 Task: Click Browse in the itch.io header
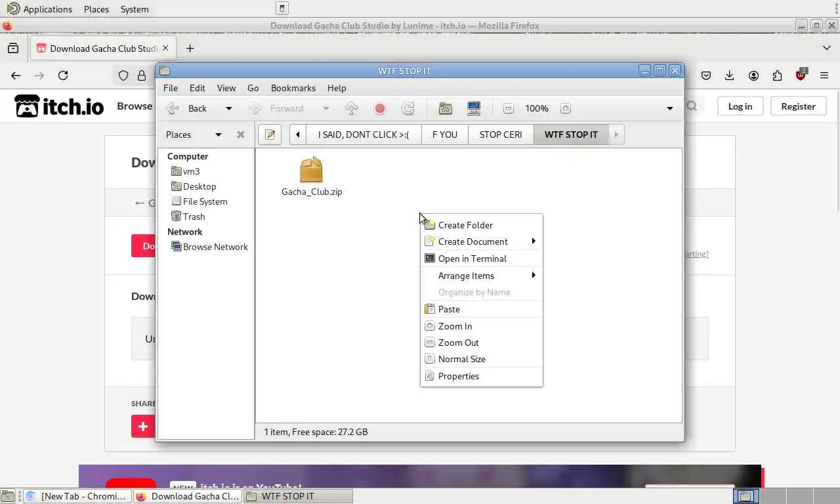coord(135,106)
